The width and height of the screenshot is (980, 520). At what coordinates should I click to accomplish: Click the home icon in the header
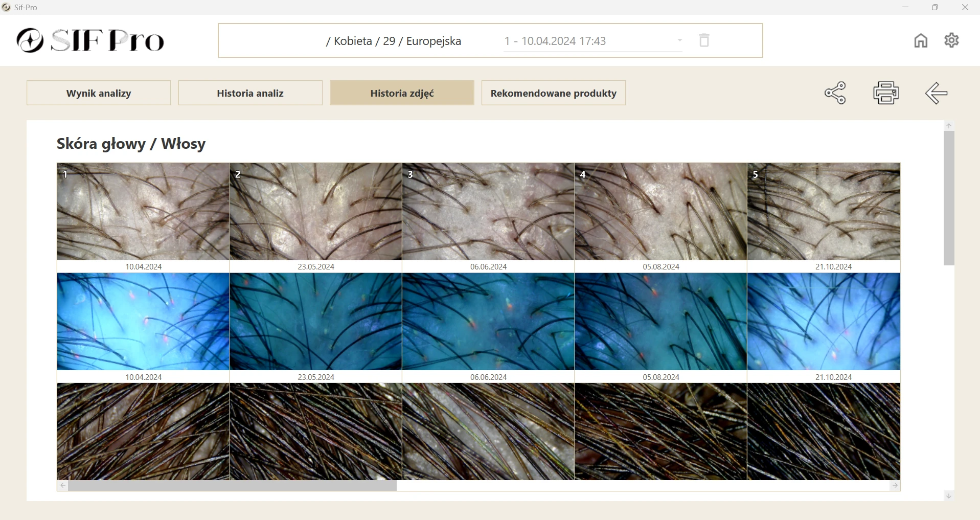click(921, 40)
